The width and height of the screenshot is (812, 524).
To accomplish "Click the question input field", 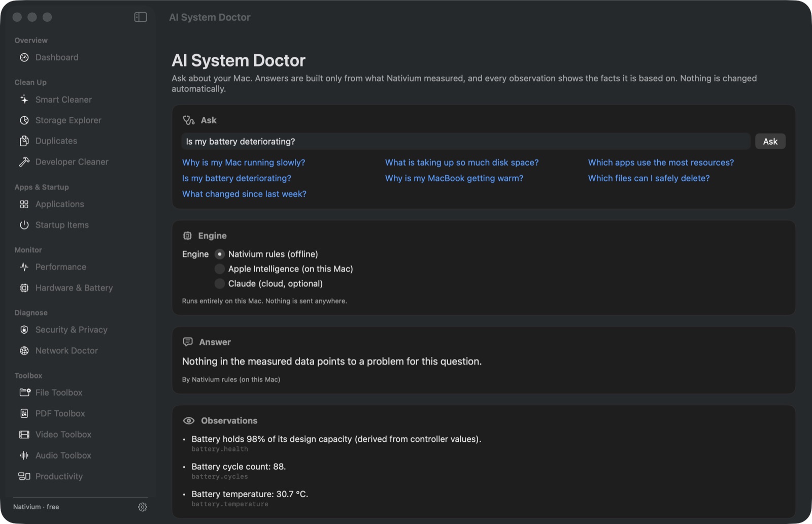I will [466, 142].
